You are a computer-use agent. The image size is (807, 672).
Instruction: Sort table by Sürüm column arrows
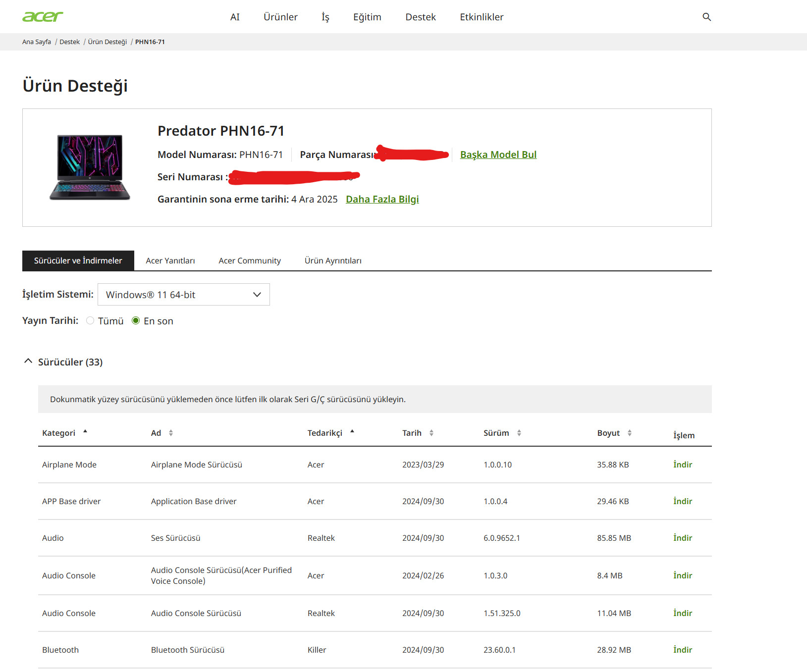519,433
